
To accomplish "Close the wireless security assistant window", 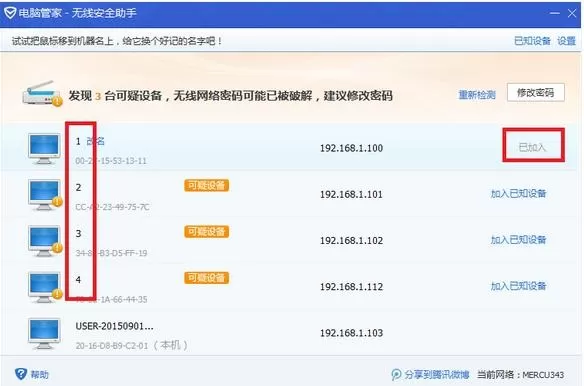I will tap(572, 13).
